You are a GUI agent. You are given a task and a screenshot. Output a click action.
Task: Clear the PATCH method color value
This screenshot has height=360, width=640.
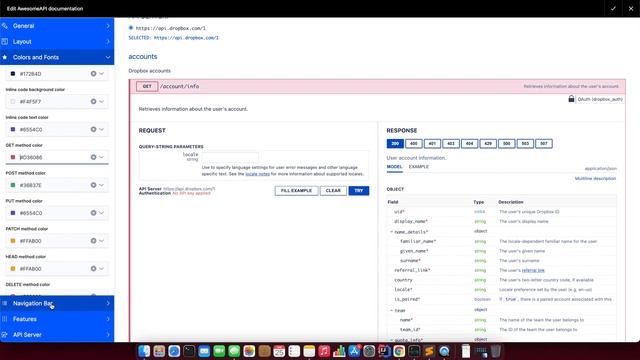(x=93, y=241)
